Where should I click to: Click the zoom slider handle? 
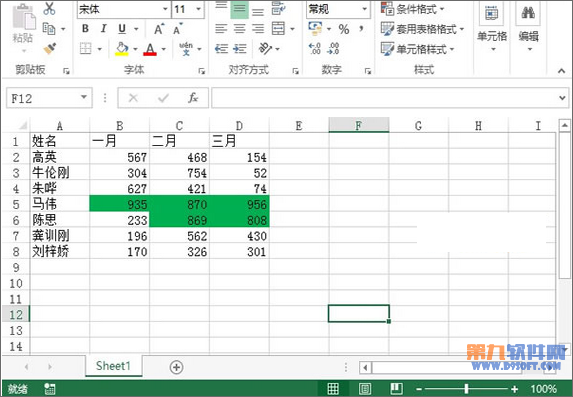pos(467,389)
